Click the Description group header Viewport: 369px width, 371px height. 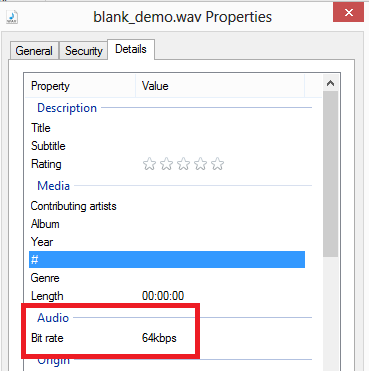click(x=67, y=108)
